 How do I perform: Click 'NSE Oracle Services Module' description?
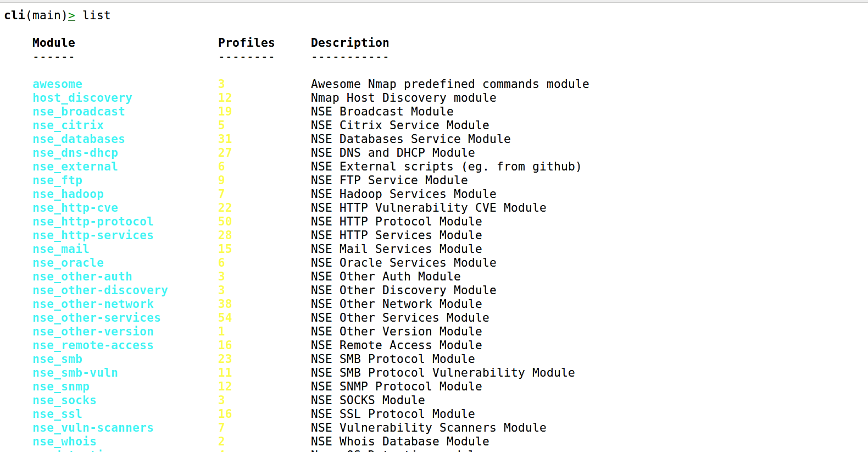click(x=404, y=263)
